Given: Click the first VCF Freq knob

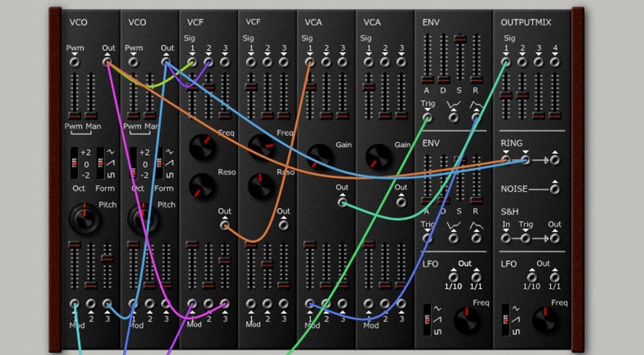Looking at the screenshot, I should pos(202,147).
